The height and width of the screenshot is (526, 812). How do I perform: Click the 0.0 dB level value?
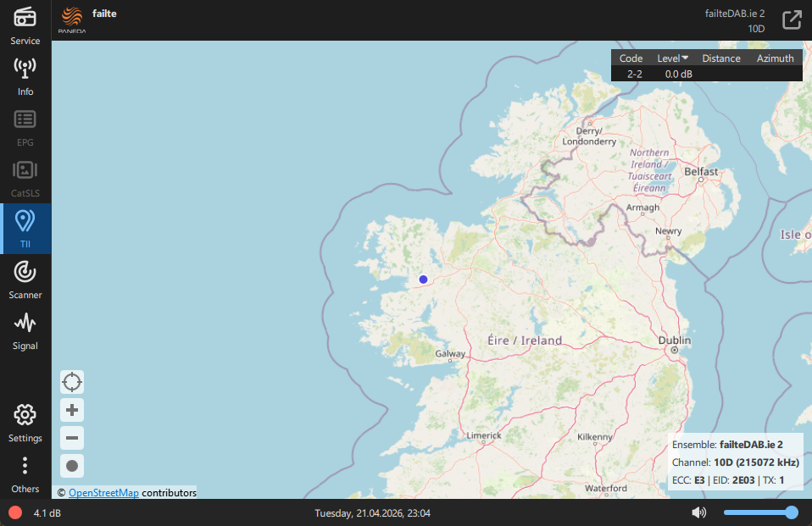coord(678,74)
